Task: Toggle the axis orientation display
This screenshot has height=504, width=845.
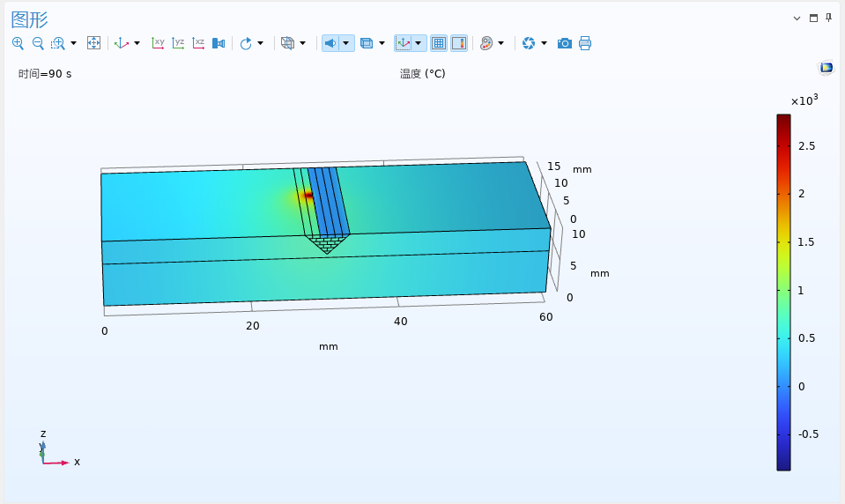Action: pos(403,43)
